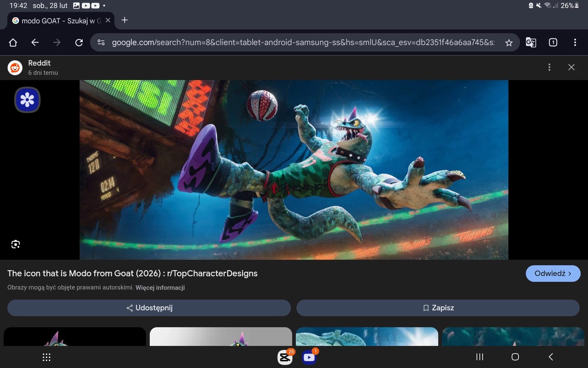Navigate back to the previous page
The height and width of the screenshot is (368, 588).
(x=35, y=42)
